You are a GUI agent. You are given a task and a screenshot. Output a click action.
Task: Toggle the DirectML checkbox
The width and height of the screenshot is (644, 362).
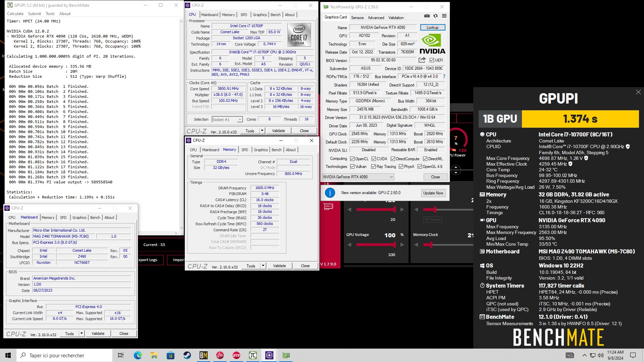pos(425,159)
